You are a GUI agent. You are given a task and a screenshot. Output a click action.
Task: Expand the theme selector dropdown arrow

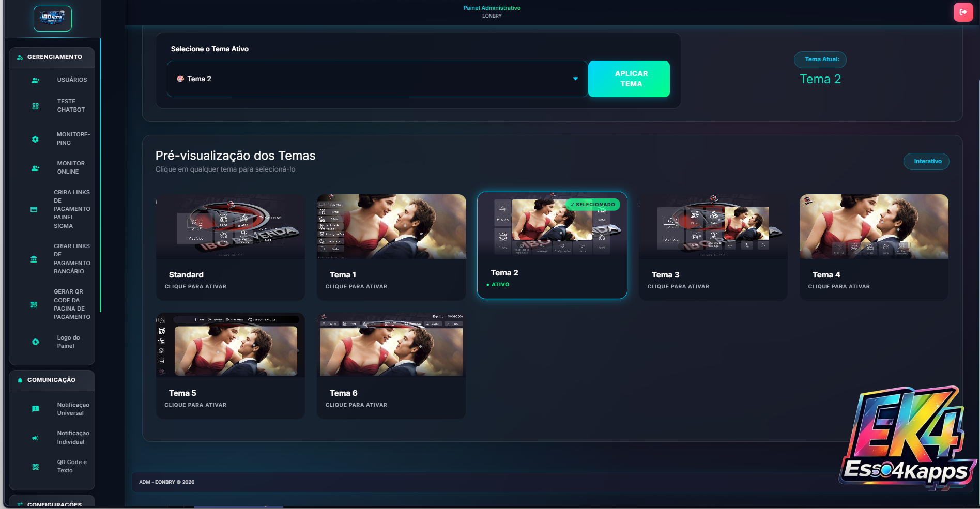575,79
